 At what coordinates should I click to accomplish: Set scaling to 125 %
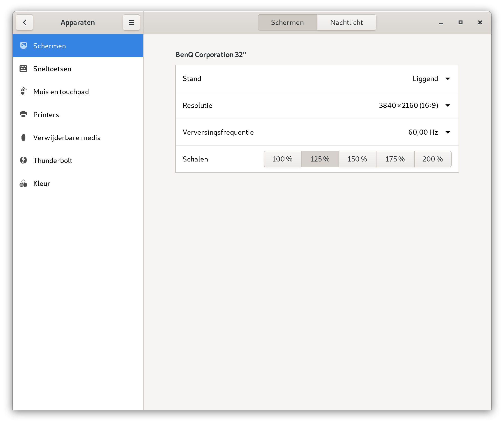pyautogui.click(x=320, y=159)
